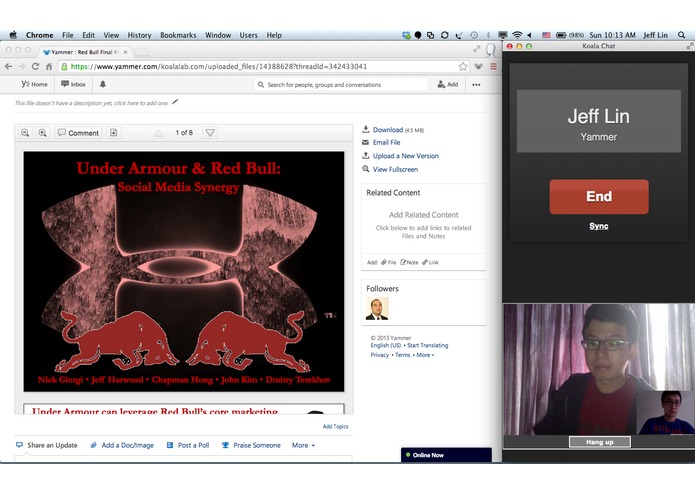The image size is (695, 494).
Task: Select Post a Poll
Action: [188, 445]
